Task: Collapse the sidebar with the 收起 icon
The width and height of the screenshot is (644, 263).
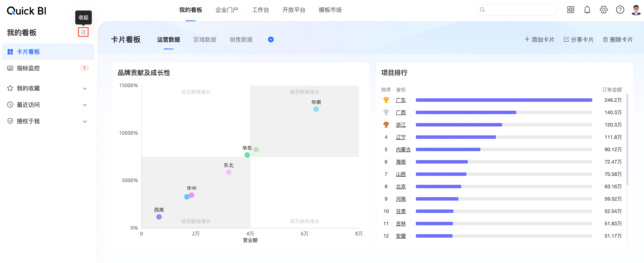Action: tap(83, 32)
